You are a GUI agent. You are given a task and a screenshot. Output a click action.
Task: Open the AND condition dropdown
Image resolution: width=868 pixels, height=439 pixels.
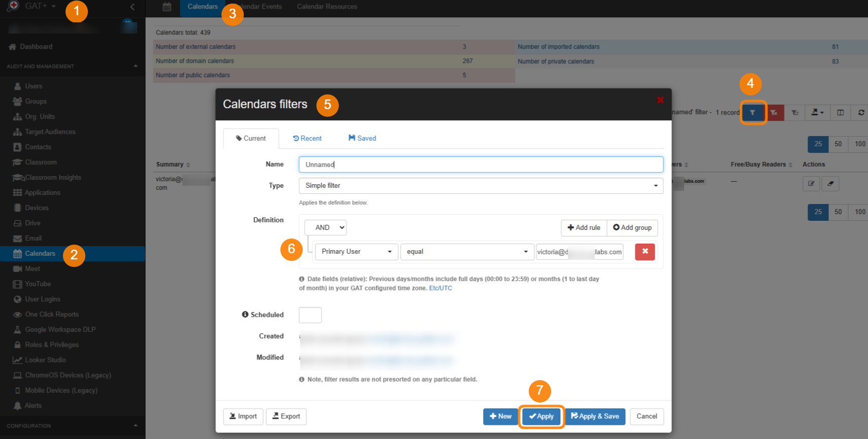click(326, 228)
